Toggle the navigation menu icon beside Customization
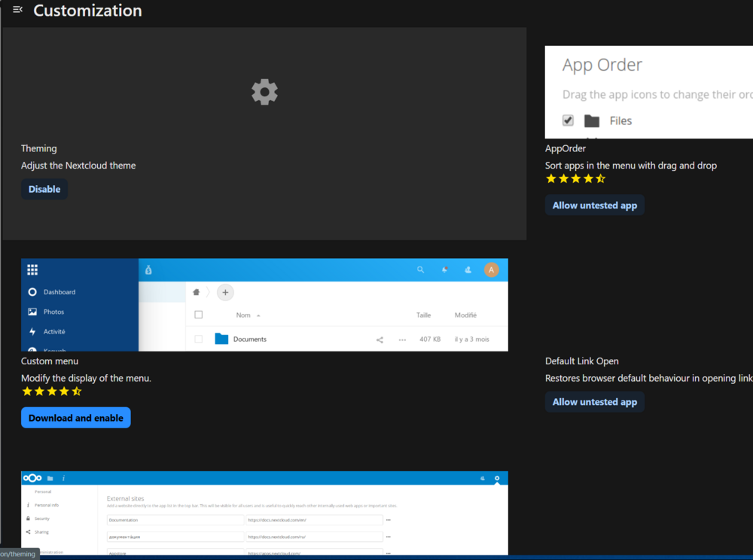Image resolution: width=753 pixels, height=560 pixels. (18, 10)
